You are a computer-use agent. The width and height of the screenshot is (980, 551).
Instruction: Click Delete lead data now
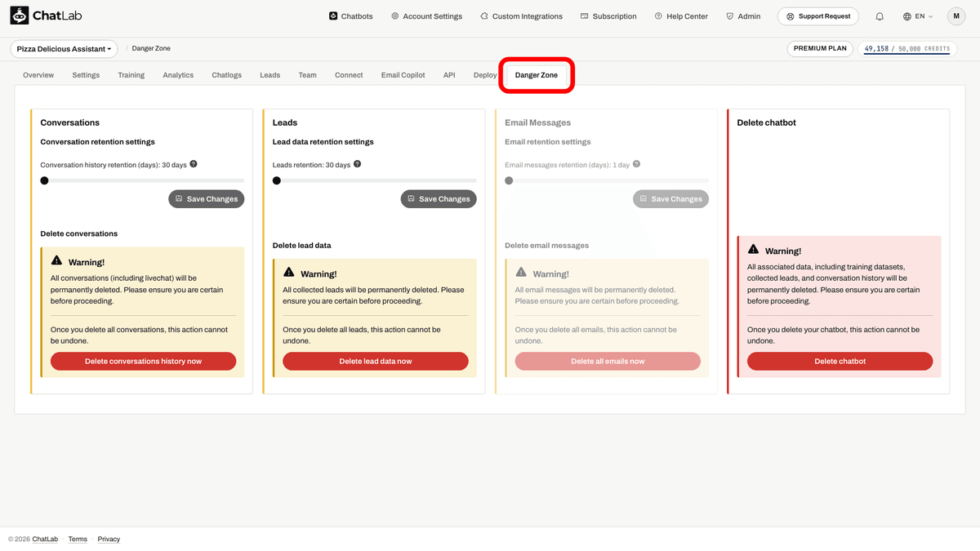[x=376, y=361]
